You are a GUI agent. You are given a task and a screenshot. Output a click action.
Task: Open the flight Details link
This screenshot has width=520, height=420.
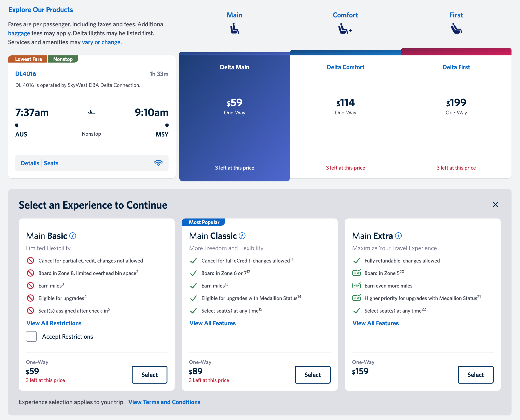pos(30,163)
